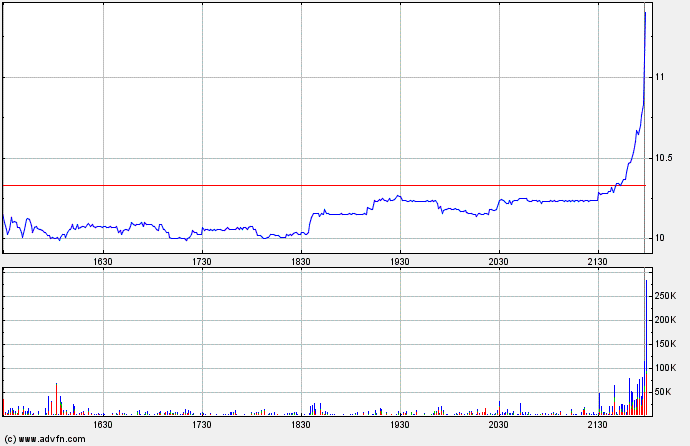The height and width of the screenshot is (446, 690).
Task: Click the 50K volume axis label
Action: pyautogui.click(x=665, y=392)
